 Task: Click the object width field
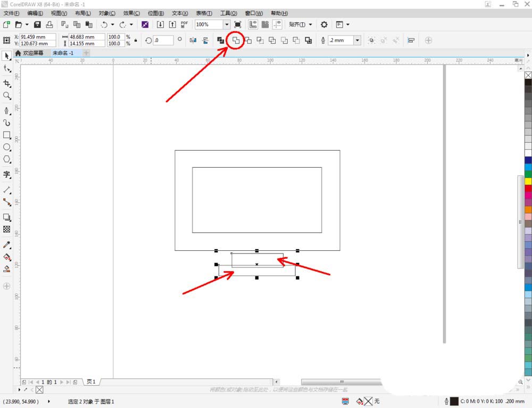pyautogui.click(x=87, y=37)
